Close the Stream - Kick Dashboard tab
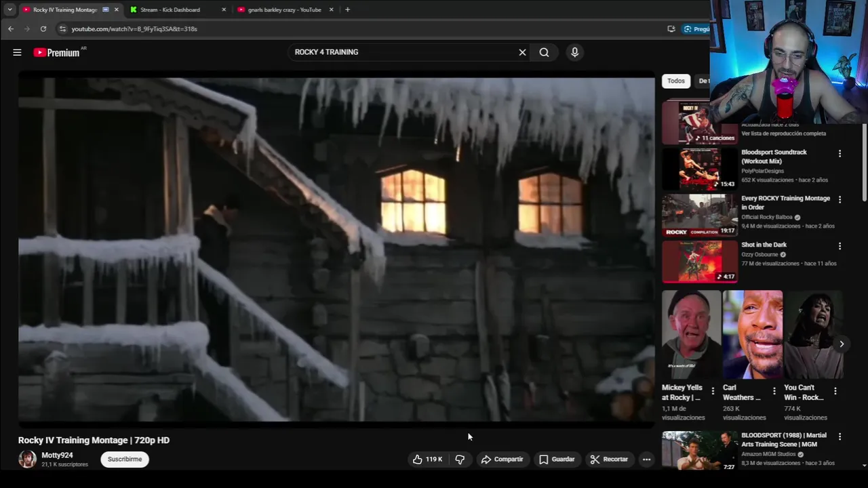Image resolution: width=868 pixels, height=488 pixels. [x=224, y=9]
